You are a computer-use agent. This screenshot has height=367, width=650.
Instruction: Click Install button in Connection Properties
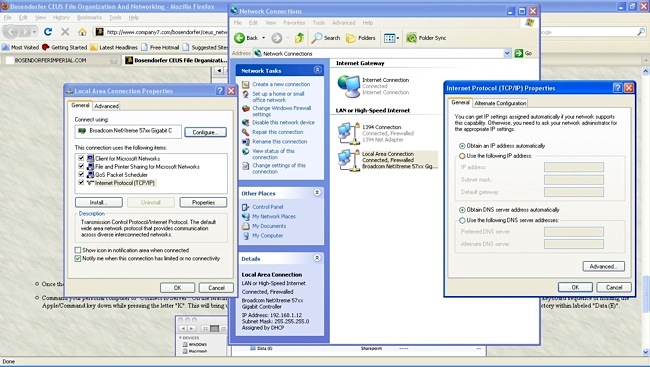(x=99, y=202)
